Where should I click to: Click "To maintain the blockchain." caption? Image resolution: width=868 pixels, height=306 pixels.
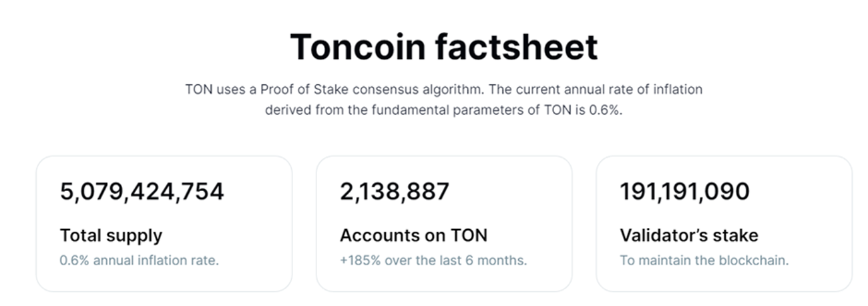click(704, 261)
